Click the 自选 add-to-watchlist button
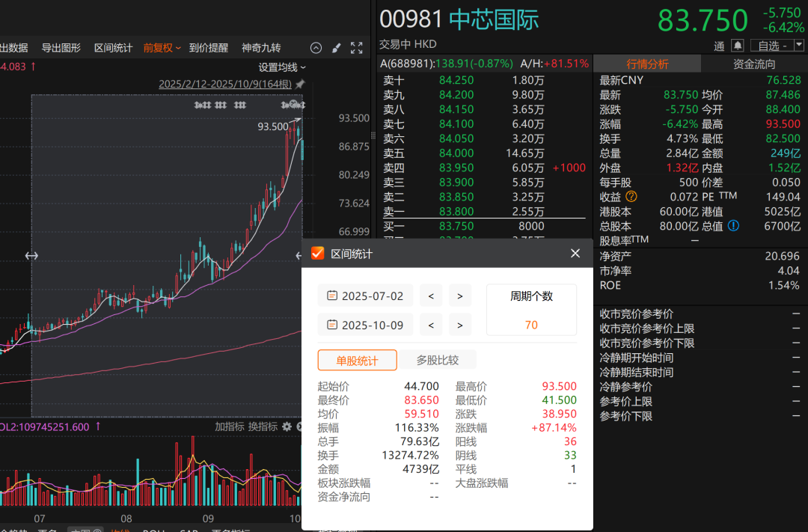Image resolution: width=808 pixels, height=532 pixels. 772,46
